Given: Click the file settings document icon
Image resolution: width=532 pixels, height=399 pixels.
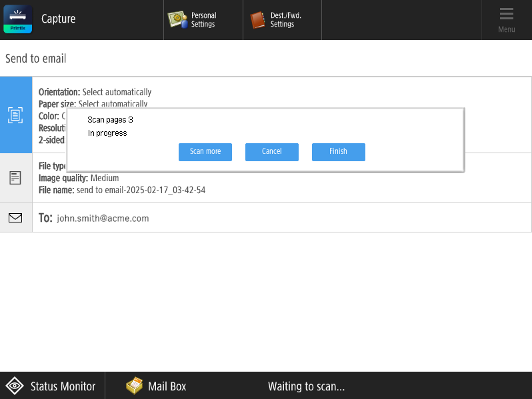Looking at the screenshot, I should point(15,178).
